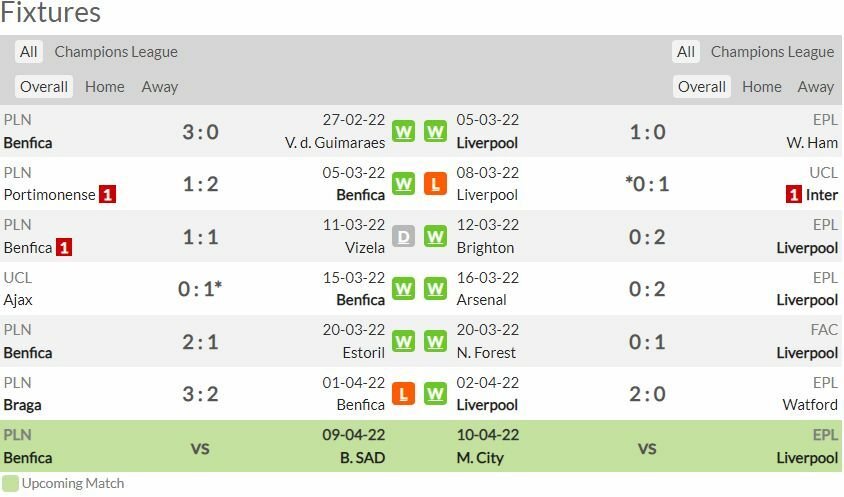Image resolution: width=844 pixels, height=497 pixels.
Task: Switch right table to Home fixtures
Action: pyautogui.click(x=761, y=87)
